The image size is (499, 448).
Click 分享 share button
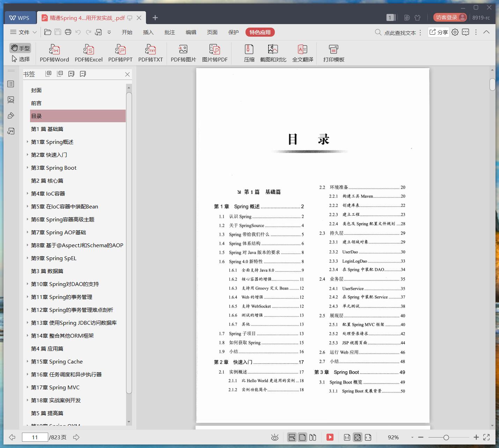click(x=439, y=32)
